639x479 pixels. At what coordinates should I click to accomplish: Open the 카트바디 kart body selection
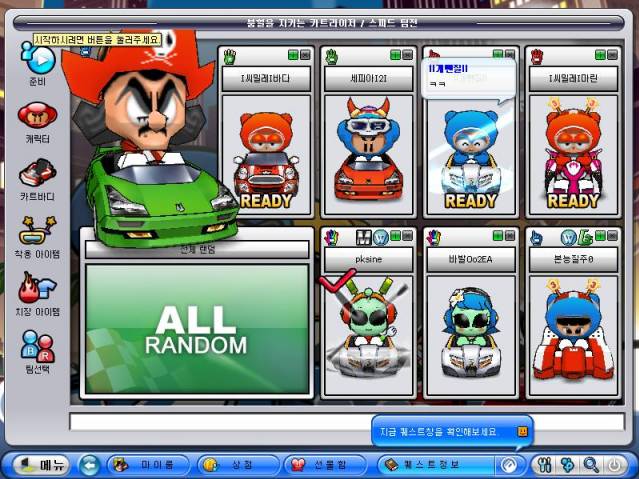pyautogui.click(x=37, y=173)
